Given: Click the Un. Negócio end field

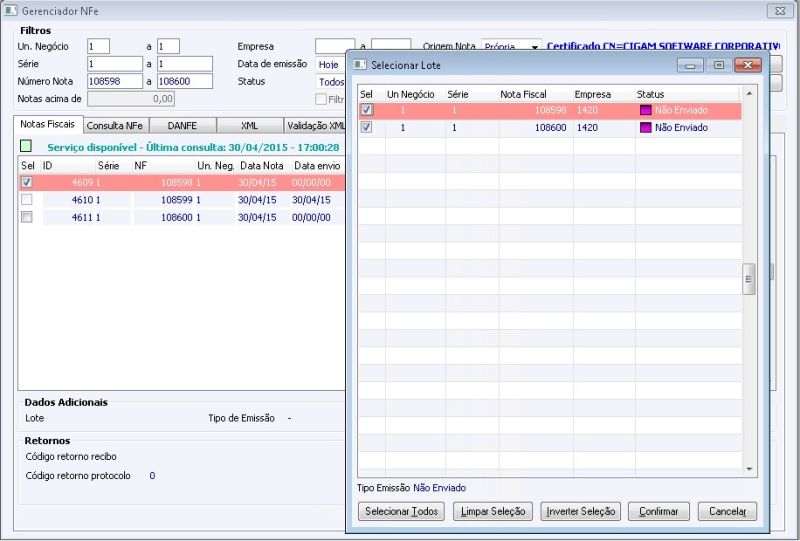Looking at the screenshot, I should [x=168, y=46].
